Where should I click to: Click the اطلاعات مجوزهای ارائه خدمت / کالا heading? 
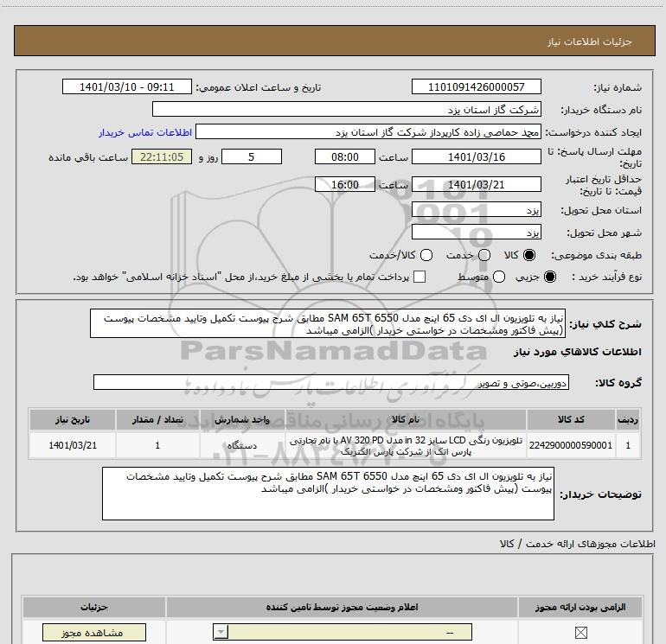pyautogui.click(x=578, y=544)
